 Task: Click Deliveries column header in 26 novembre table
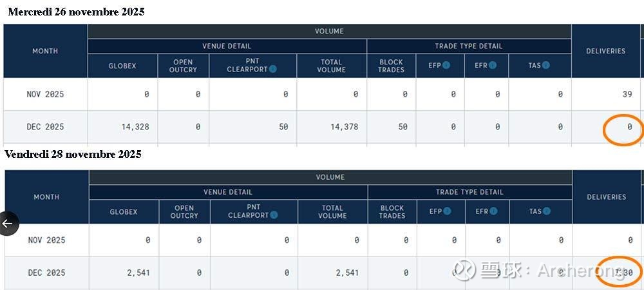click(605, 51)
